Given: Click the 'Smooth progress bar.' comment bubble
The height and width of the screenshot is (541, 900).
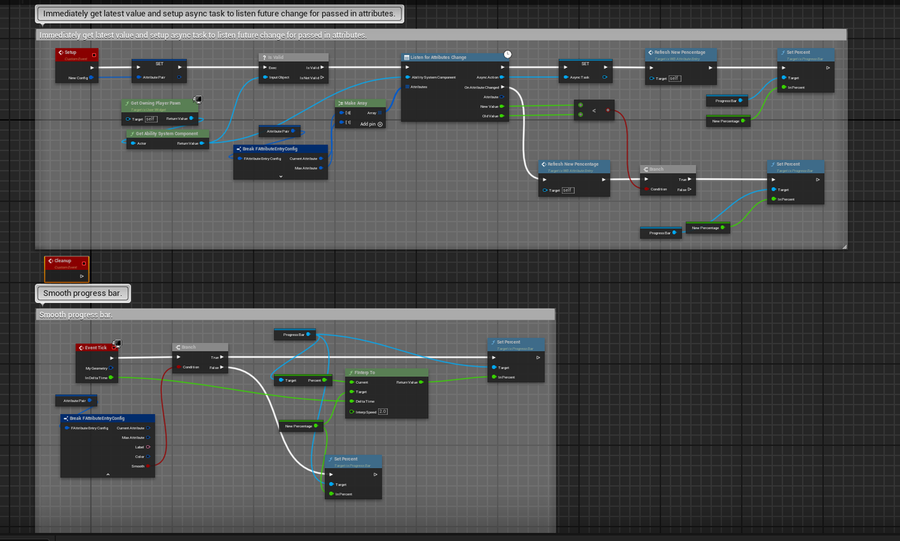Looking at the screenshot, I should pyautogui.click(x=83, y=293).
